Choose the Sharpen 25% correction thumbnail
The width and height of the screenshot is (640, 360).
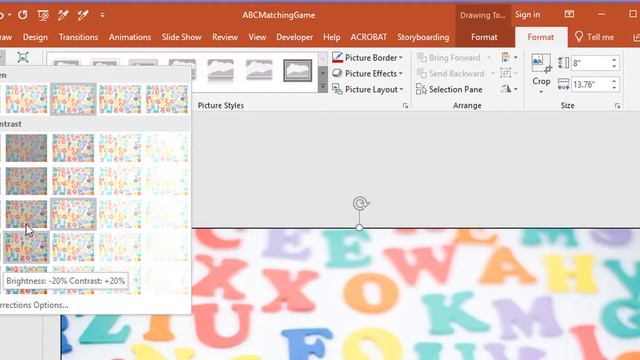pos(120,99)
